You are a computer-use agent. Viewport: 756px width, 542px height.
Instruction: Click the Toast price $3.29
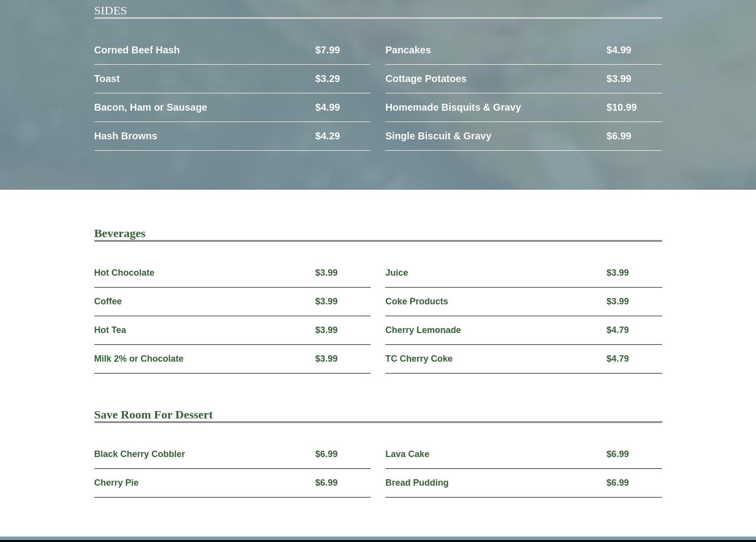click(327, 79)
